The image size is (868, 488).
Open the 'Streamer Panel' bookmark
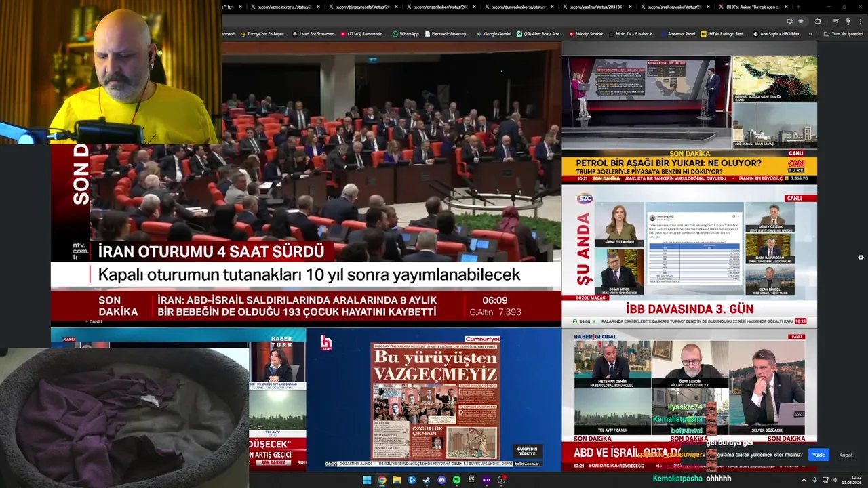(x=677, y=34)
